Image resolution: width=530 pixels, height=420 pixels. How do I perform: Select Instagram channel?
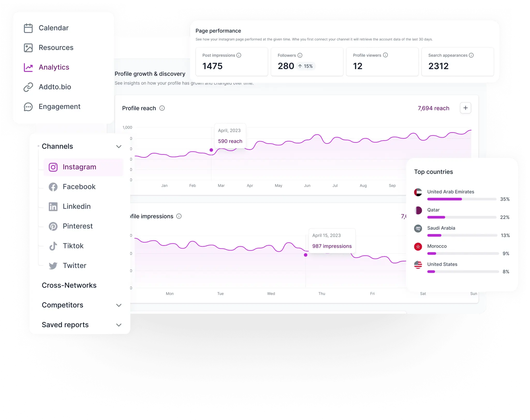79,167
